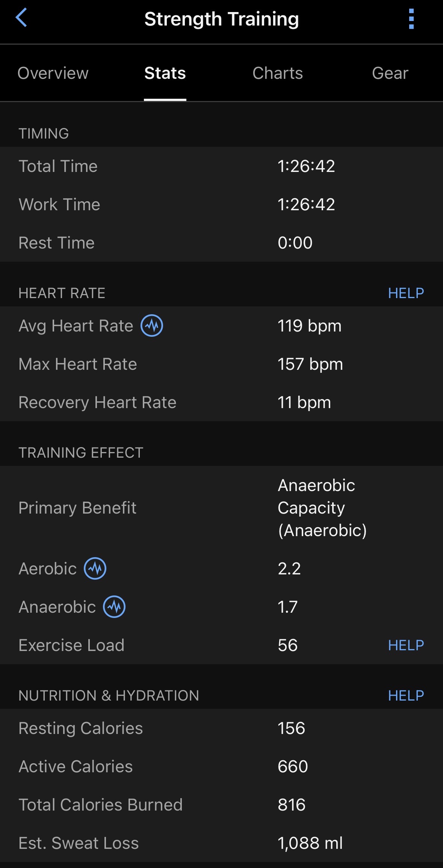Screen dimensions: 443x868
Task: Tap the Est. Sweat Loss row
Action: point(221,843)
